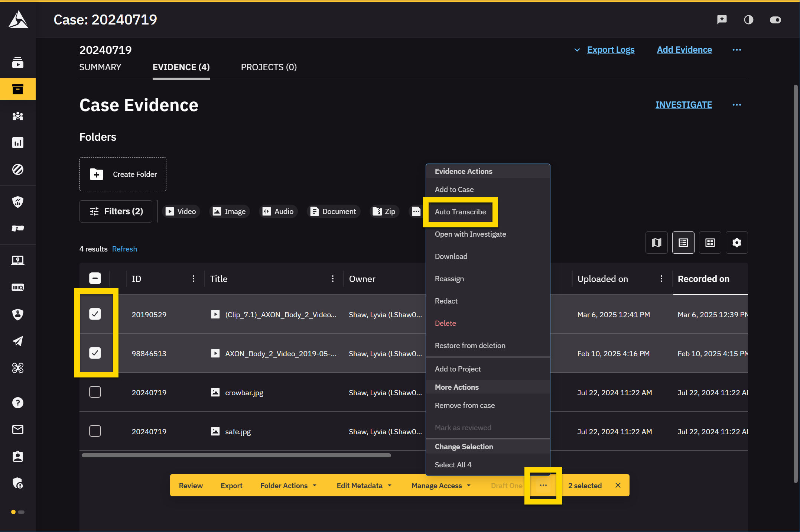This screenshot has width=800, height=532.
Task: Click the feedback chat icon in header
Action: click(x=722, y=20)
